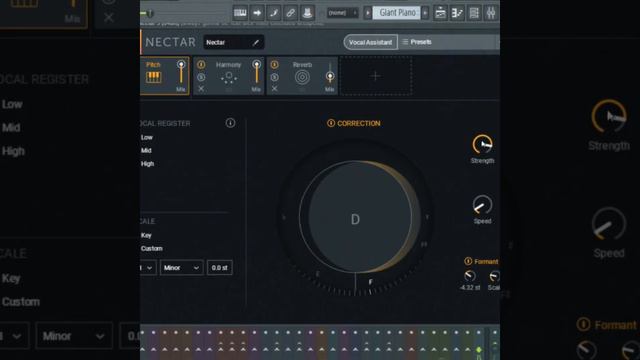Open the Presets list
The height and width of the screenshot is (360, 640).
[417, 42]
